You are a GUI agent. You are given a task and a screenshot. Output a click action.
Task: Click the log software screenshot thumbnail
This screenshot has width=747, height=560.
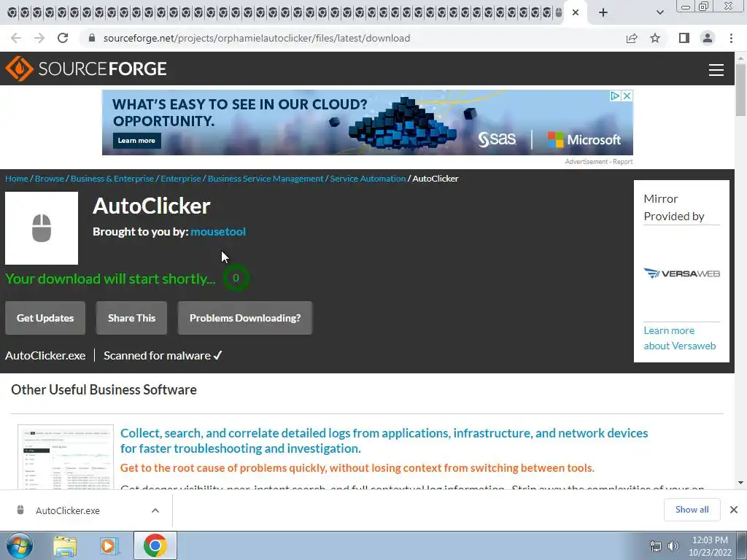tap(66, 457)
